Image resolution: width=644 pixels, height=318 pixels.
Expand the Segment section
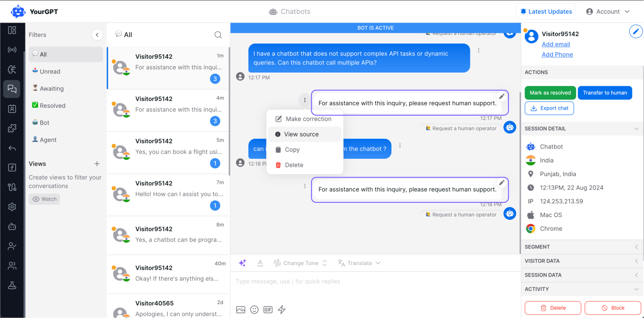click(582, 247)
